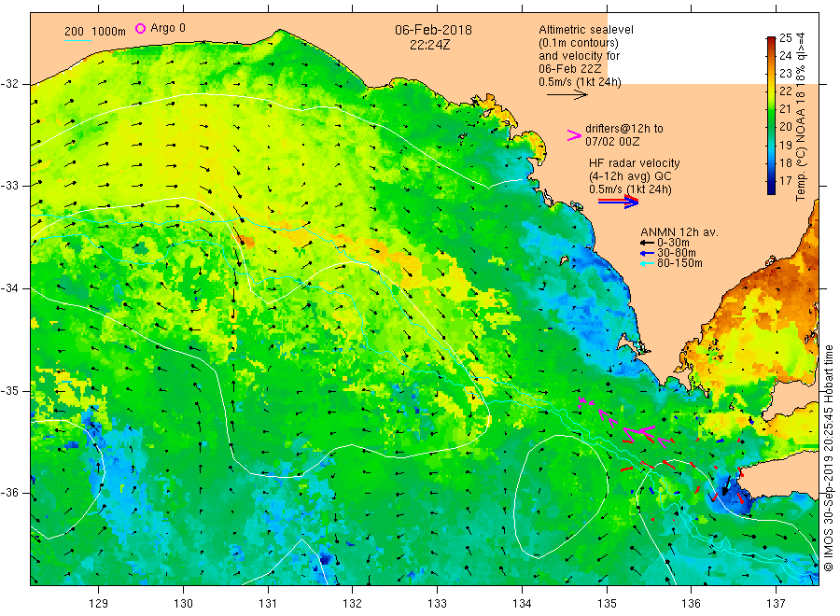This screenshot has width=840, height=616.
Task: Click the 07/02 00Z text
Action: [612, 142]
